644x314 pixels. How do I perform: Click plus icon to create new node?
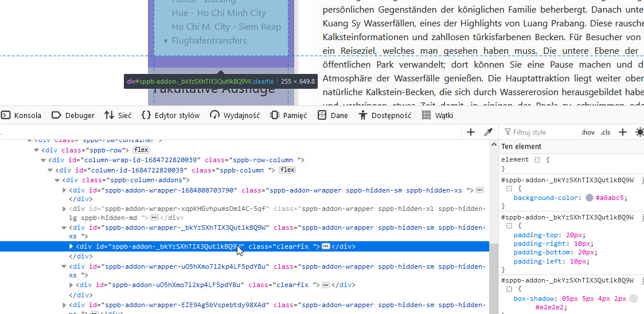point(471,132)
